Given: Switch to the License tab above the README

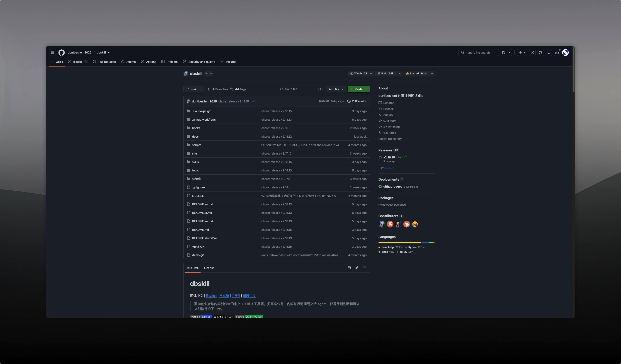Looking at the screenshot, I should [209, 268].
